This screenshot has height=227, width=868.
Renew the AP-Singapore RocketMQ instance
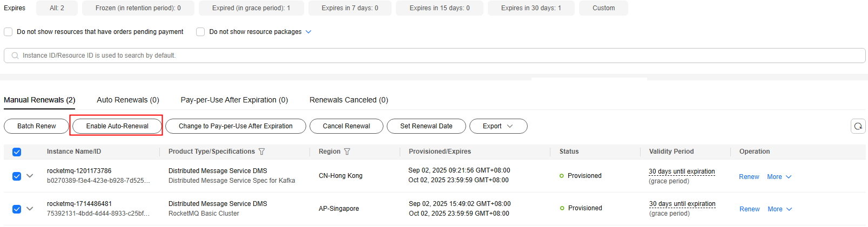(x=749, y=209)
